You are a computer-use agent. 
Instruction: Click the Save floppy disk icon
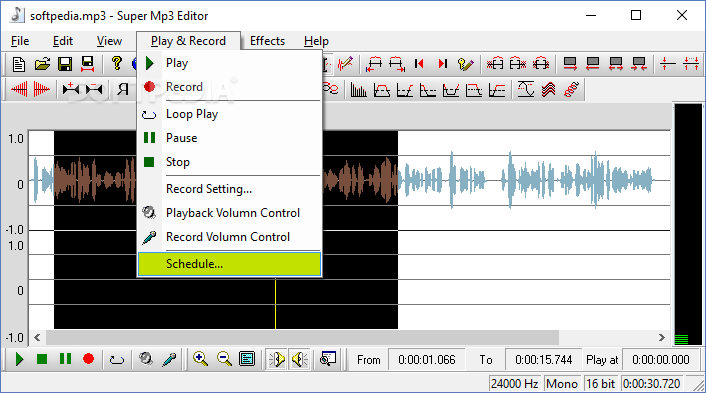65,64
